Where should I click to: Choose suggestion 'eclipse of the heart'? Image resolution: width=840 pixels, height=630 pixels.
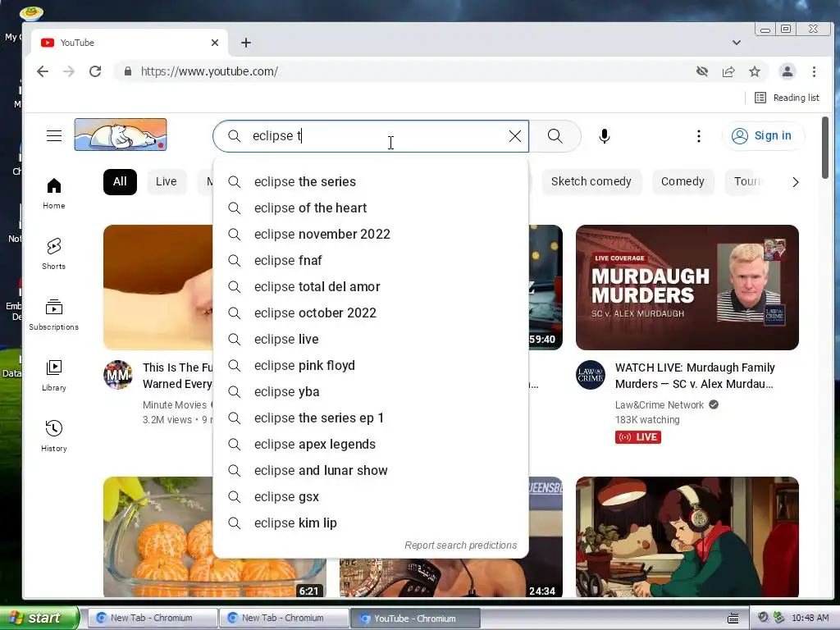click(x=371, y=208)
